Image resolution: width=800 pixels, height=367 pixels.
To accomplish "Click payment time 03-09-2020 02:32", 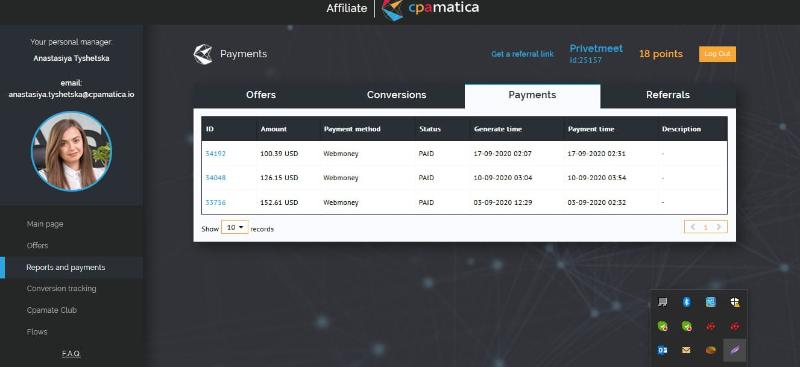I will coord(596,203).
